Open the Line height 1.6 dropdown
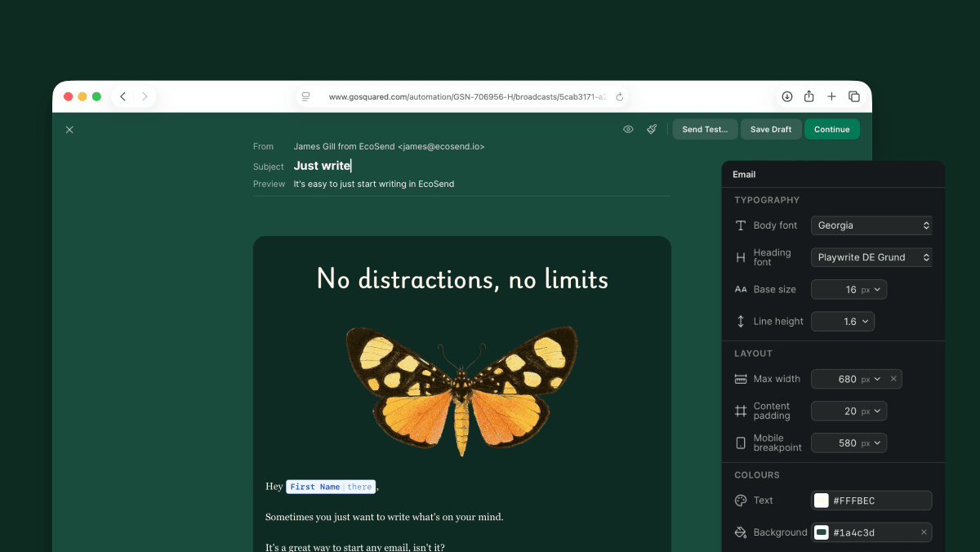Screen dimensions: 980x552 coord(843,322)
